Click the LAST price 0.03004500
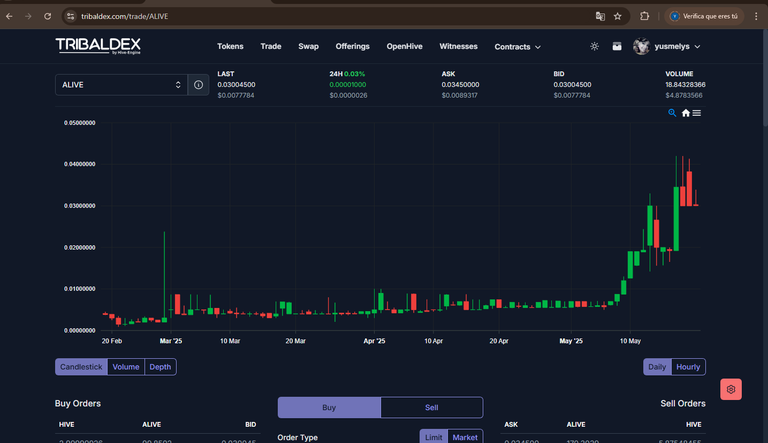This screenshot has height=443, width=768. point(236,84)
